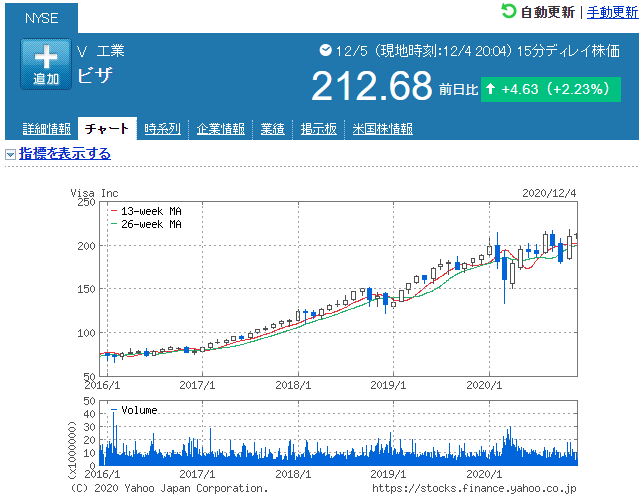Open the 米国株情報 tab

(x=383, y=129)
